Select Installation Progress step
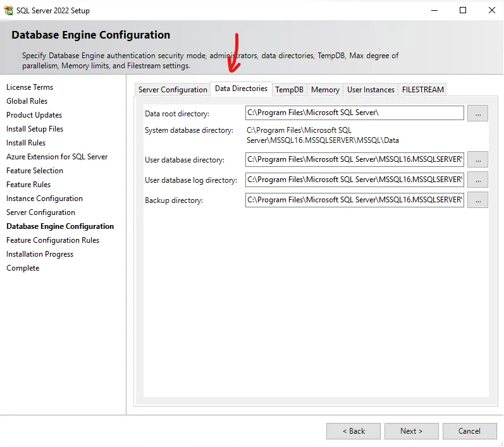This screenshot has width=504, height=447. (x=40, y=254)
